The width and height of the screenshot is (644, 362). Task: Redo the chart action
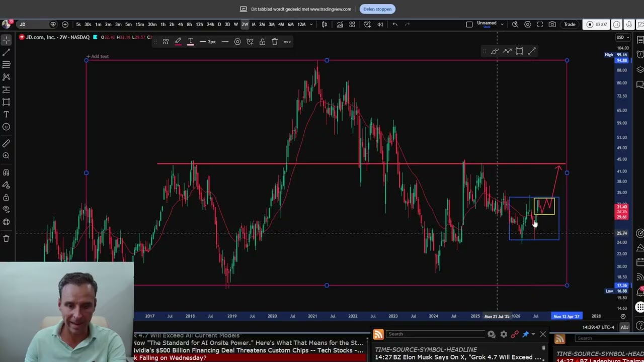[408, 24]
